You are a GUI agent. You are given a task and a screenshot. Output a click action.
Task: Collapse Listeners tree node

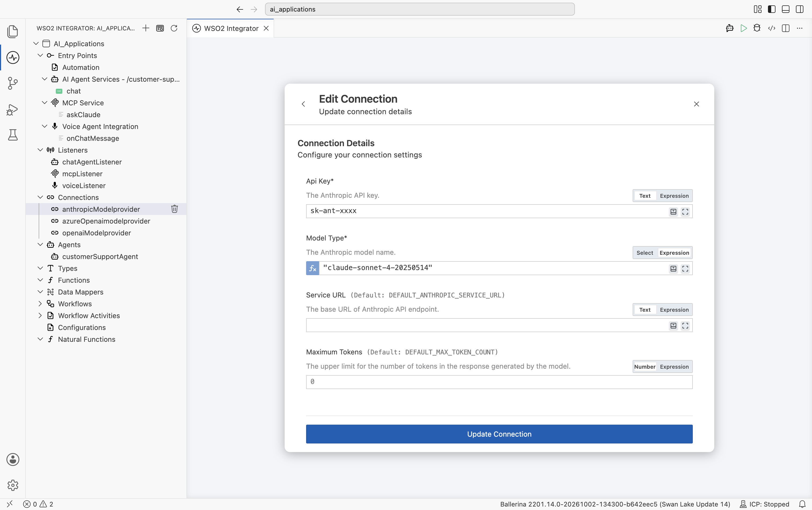point(40,150)
